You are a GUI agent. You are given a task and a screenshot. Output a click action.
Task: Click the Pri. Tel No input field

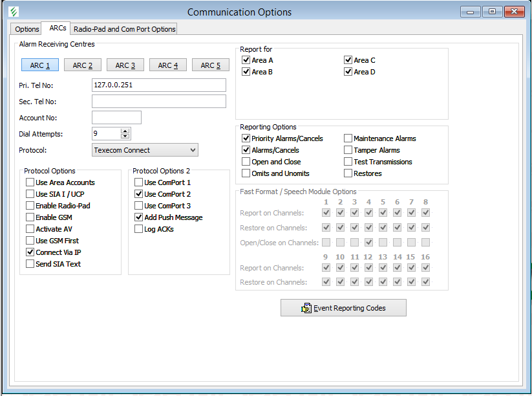click(159, 85)
